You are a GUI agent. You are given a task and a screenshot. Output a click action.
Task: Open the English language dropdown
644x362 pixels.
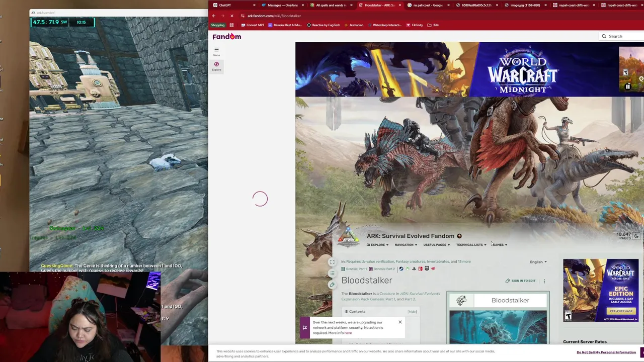(538, 262)
